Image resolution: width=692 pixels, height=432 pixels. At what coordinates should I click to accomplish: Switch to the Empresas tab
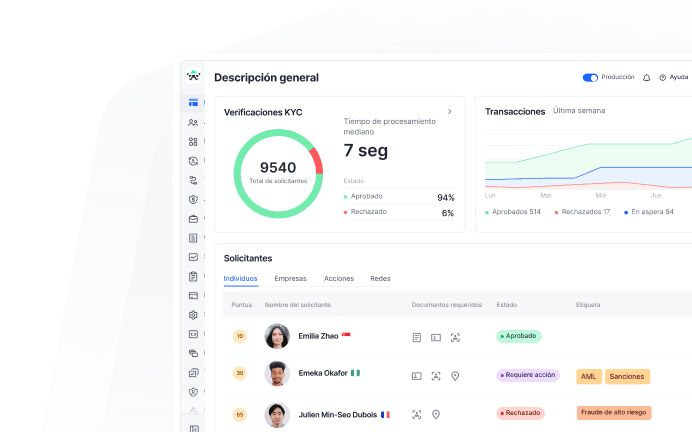pyautogui.click(x=290, y=278)
